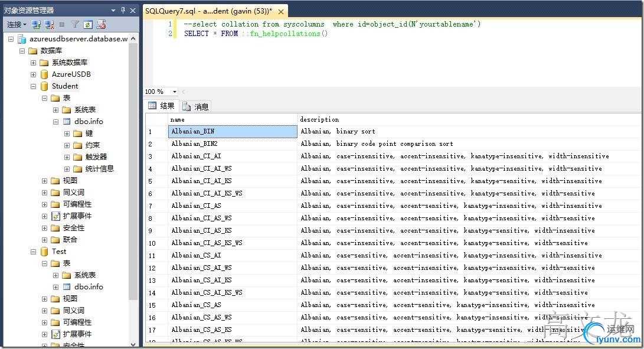Click the SELECT statement line in query editor
644x349 pixels.
coord(256,34)
